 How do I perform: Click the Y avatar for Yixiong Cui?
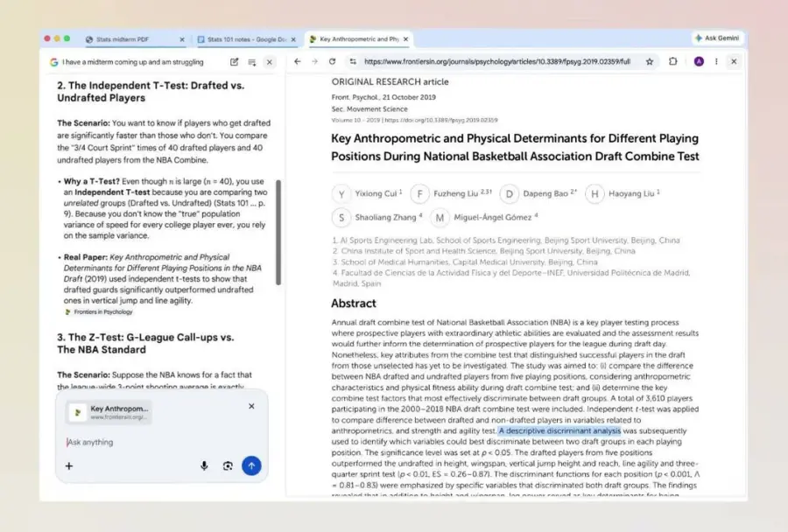[341, 194]
